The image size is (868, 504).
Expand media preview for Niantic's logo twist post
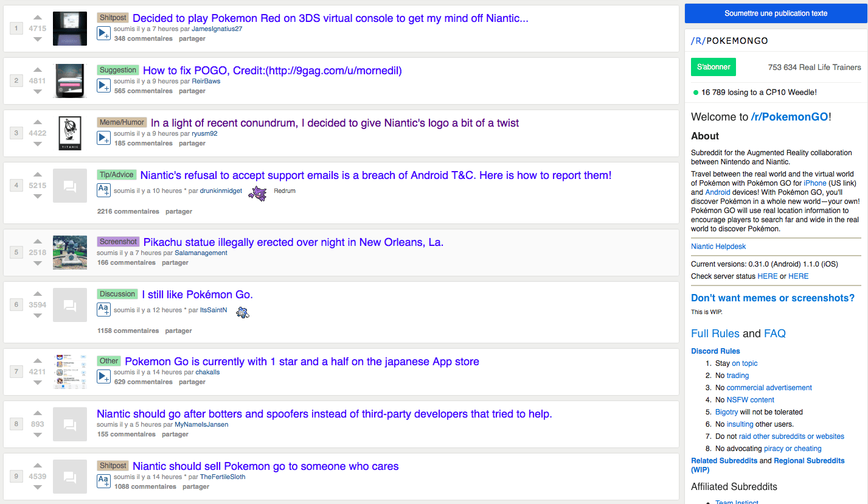tap(103, 138)
